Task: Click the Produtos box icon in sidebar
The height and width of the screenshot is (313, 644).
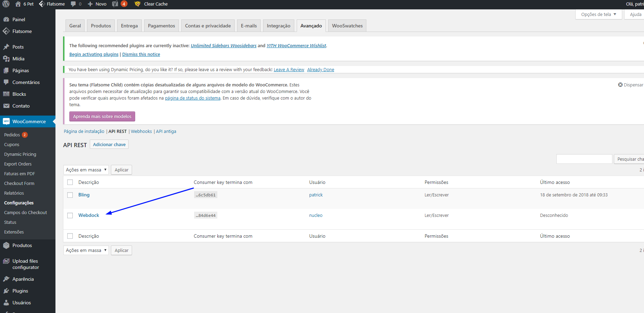Action: coord(6,245)
